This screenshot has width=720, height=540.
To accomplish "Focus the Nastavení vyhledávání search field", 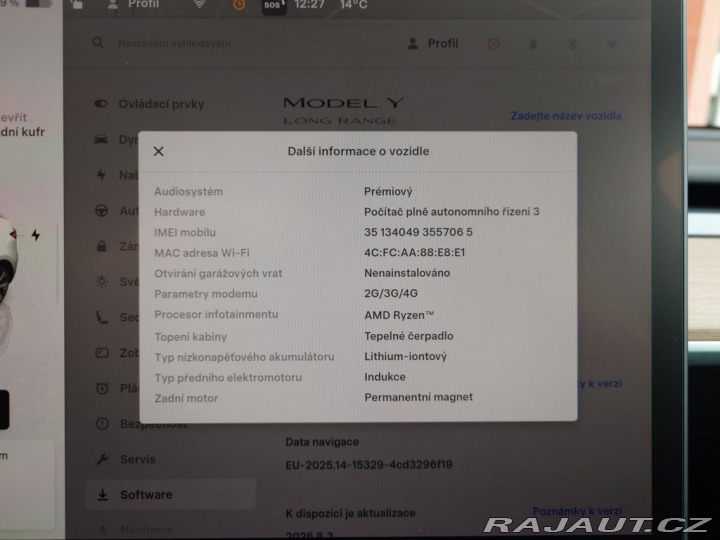I will [174, 44].
